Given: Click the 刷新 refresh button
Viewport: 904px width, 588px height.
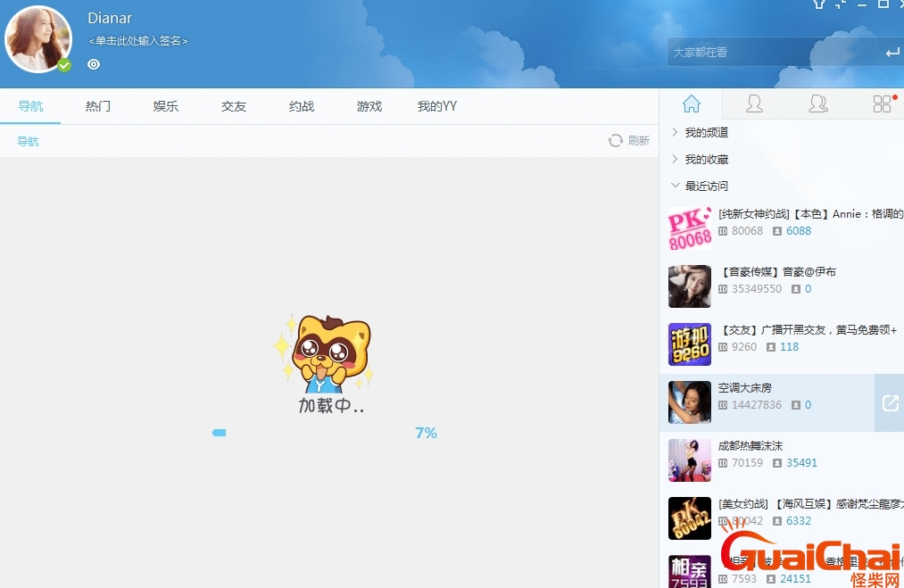Looking at the screenshot, I should tap(629, 141).
